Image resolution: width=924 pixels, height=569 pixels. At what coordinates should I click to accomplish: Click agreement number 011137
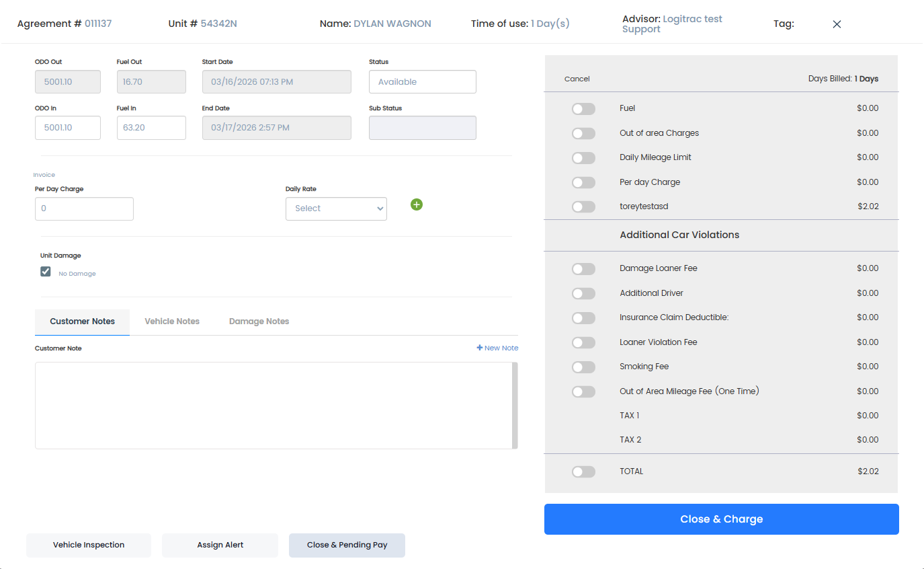(x=98, y=24)
